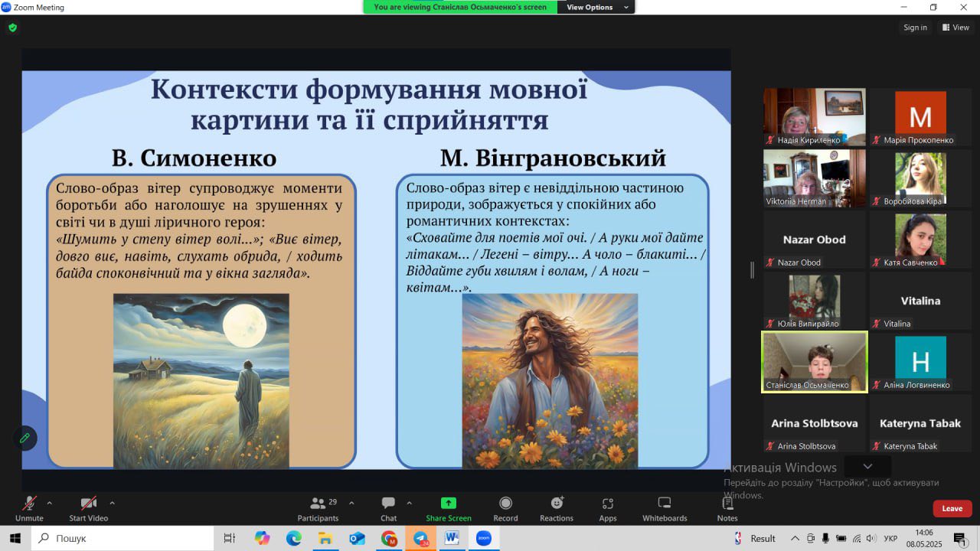Click the battery tray icon
Viewport: 980px width, 551px height.
point(841,538)
